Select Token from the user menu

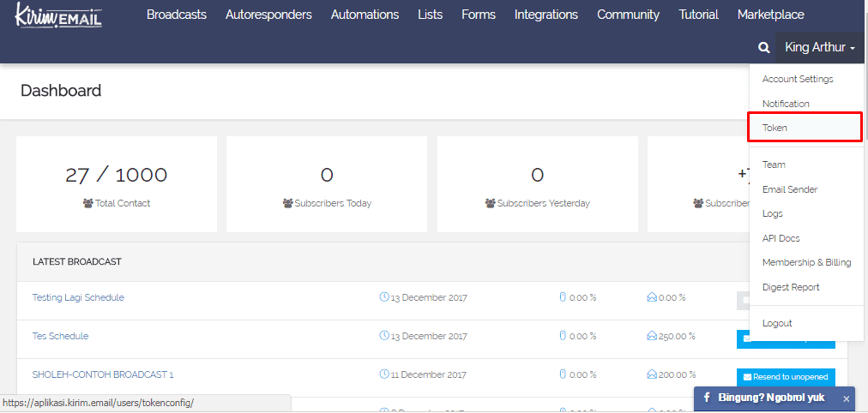[775, 128]
